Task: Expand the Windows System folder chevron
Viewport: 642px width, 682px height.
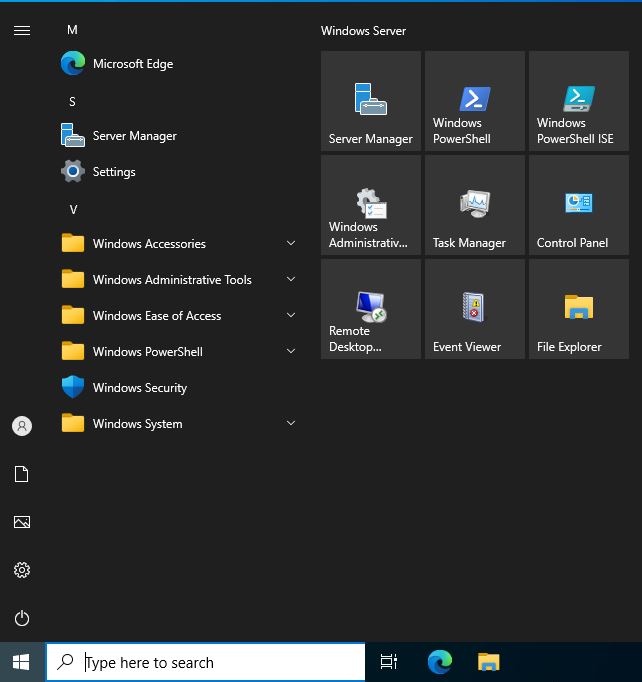Action: [x=291, y=424]
